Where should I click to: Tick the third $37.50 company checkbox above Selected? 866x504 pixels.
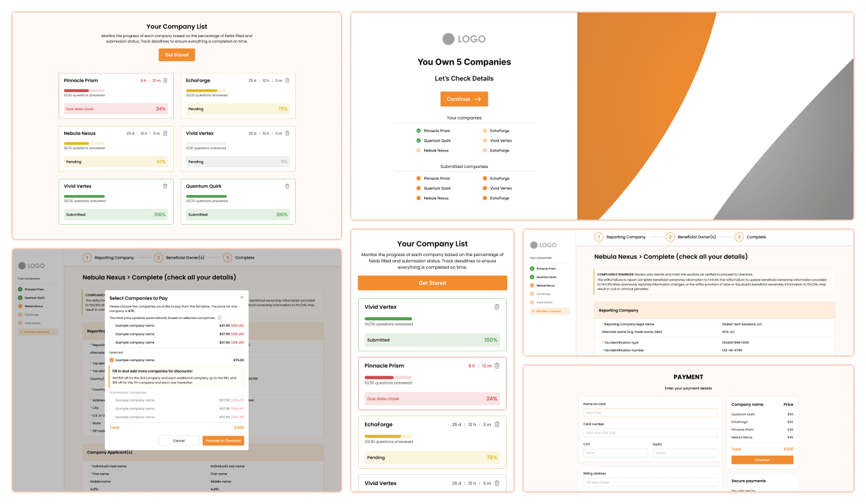point(112,342)
